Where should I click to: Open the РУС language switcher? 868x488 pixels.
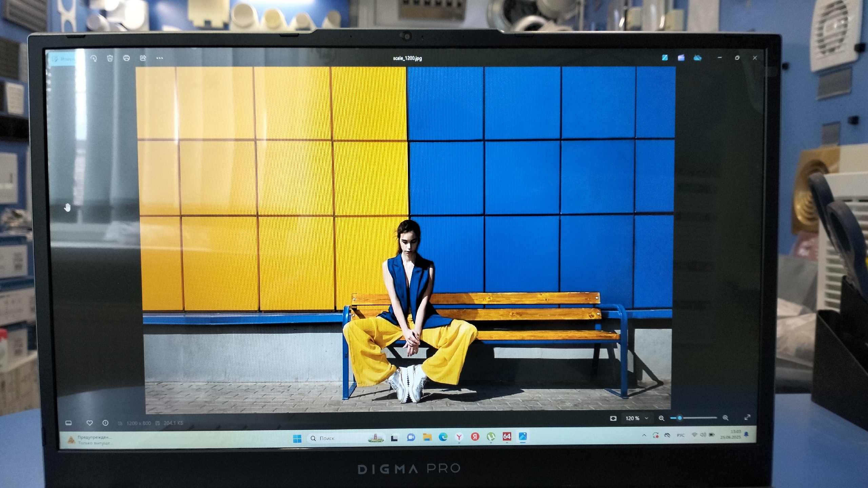point(680,435)
